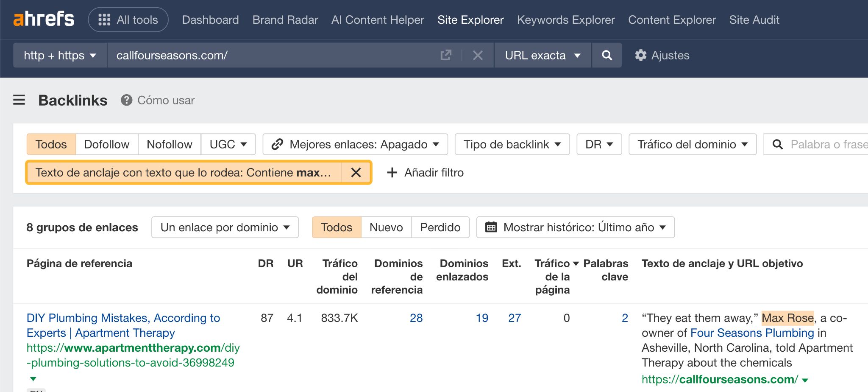
Task: Click the All tools grid icon
Action: 105,20
